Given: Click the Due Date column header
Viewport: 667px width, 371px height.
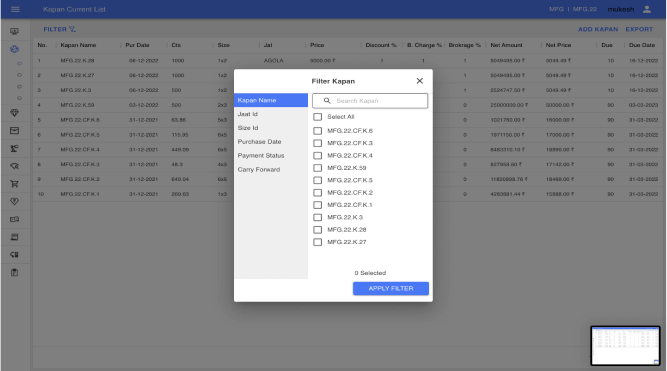Looking at the screenshot, I should [642, 45].
